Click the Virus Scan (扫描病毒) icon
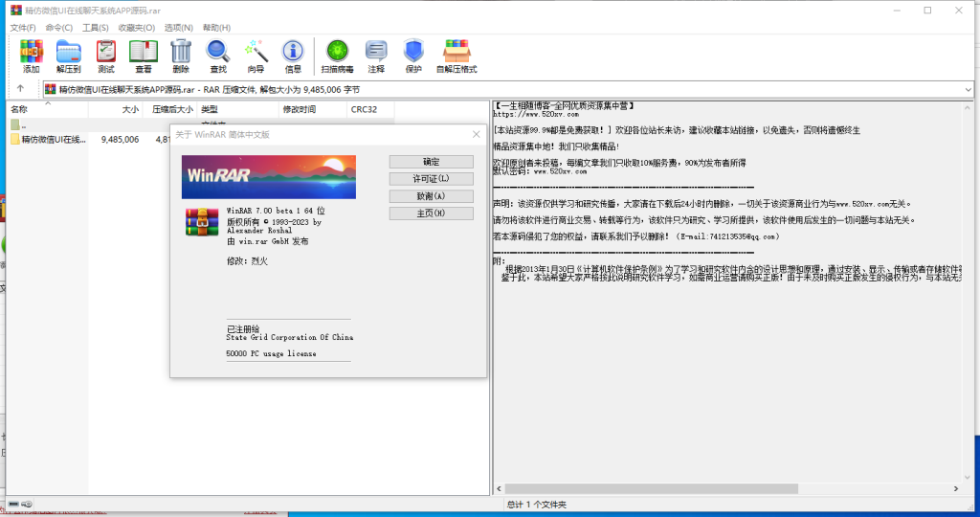Image resolution: width=980 pixels, height=517 pixels. [x=338, y=56]
